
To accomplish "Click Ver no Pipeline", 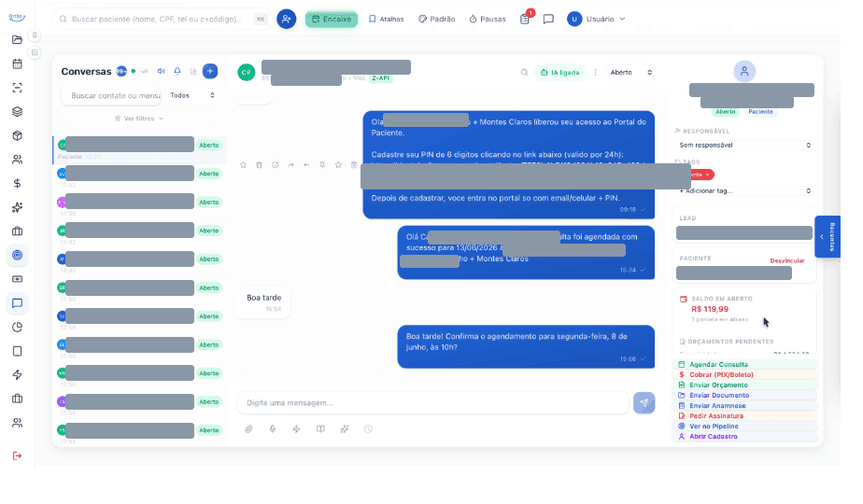I will coord(744,426).
